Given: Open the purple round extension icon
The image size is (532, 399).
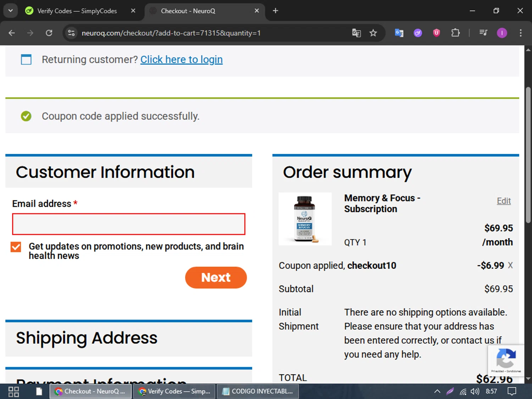Looking at the screenshot, I should tap(418, 33).
